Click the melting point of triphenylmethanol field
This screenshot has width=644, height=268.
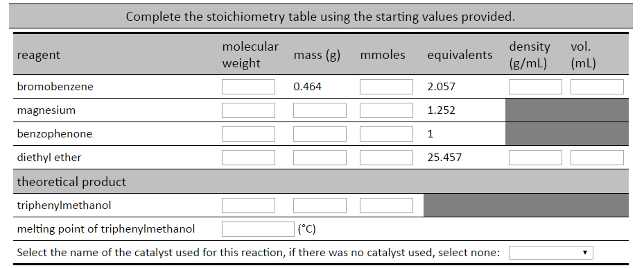point(257,229)
